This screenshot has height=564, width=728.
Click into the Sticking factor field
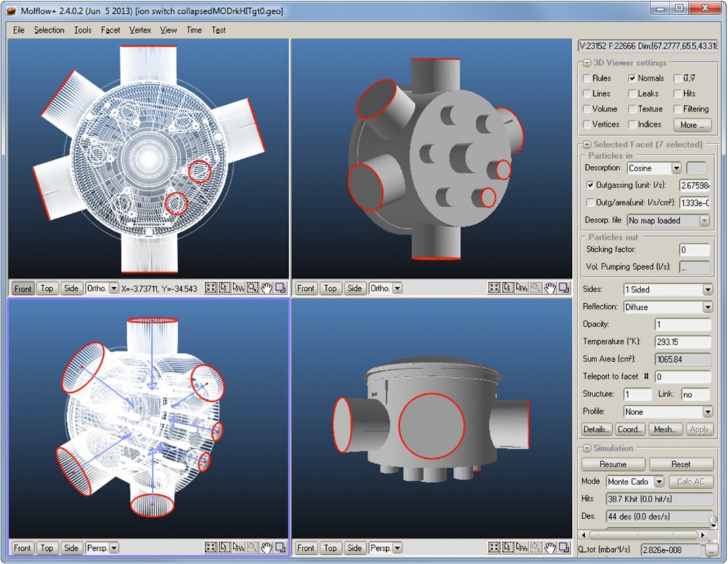694,250
